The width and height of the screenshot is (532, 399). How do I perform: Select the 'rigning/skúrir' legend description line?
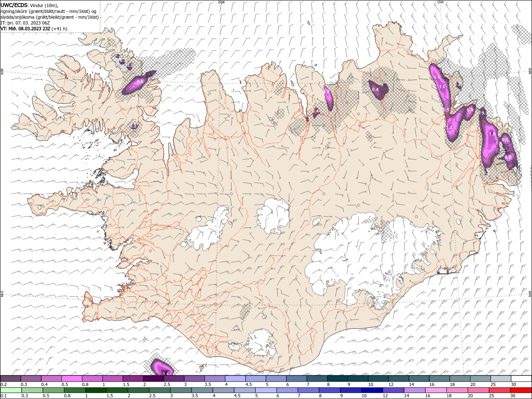(x=49, y=11)
